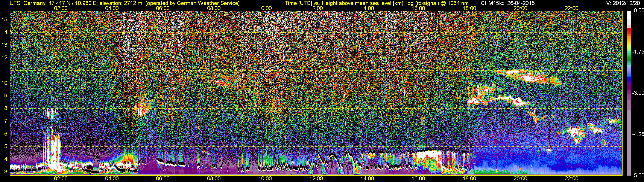Click the 15. km height axis label
Image resolution: width=644 pixels, height=182 pixels.
[x=5, y=19]
